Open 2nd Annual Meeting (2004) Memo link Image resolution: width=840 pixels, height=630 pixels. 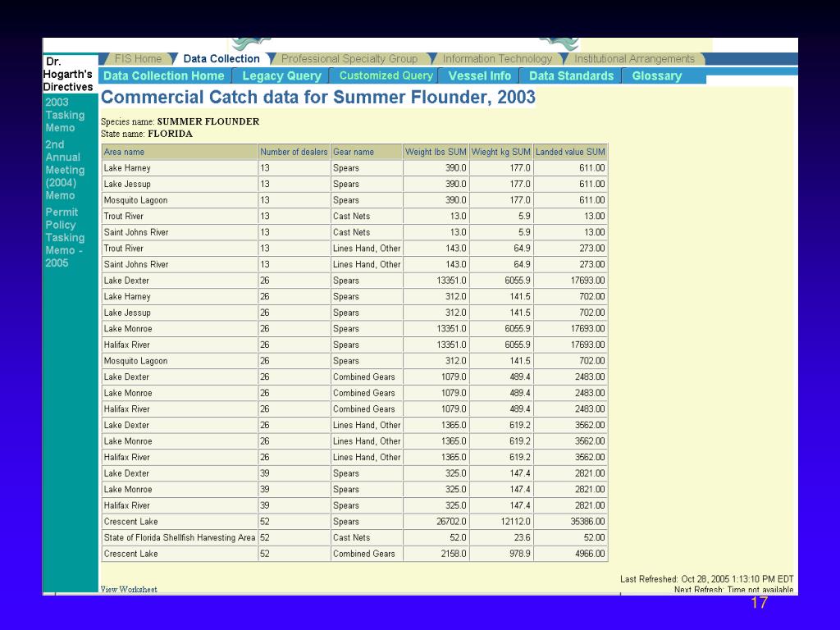coord(65,170)
